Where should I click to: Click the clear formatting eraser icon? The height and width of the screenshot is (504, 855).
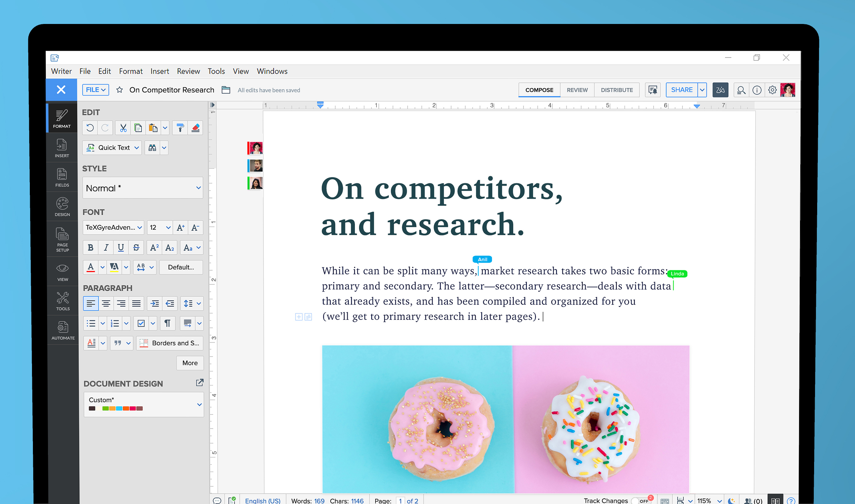pyautogui.click(x=195, y=128)
